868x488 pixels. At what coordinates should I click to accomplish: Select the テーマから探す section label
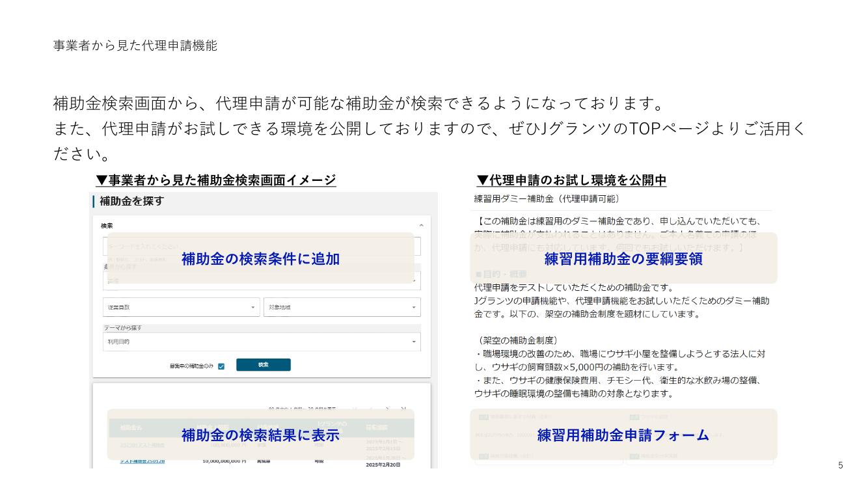tap(122, 328)
